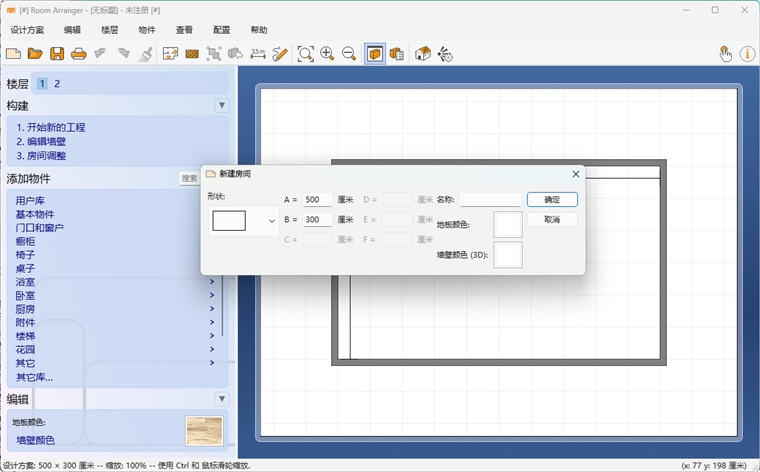Zoom out with the magnifier minus icon
The width and height of the screenshot is (760, 472).
(349, 54)
